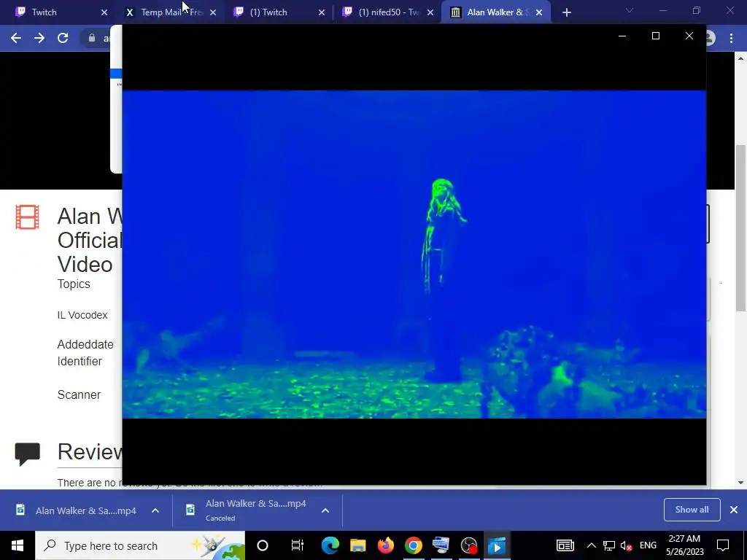Screen dimensions: 747x560
Task: Launch Microsoft Edge from taskbar
Action: (330, 545)
